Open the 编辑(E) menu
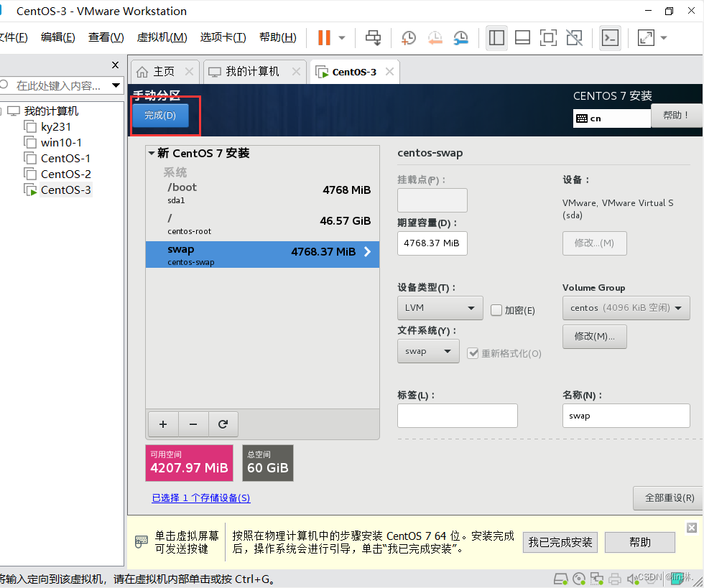Viewport: 704px width, 588px height. pos(58,37)
